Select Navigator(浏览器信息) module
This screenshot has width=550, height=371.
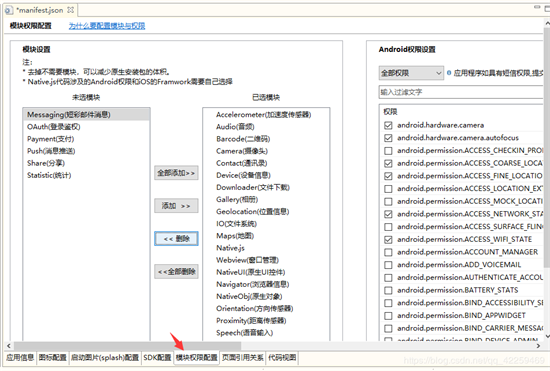tap(266, 284)
